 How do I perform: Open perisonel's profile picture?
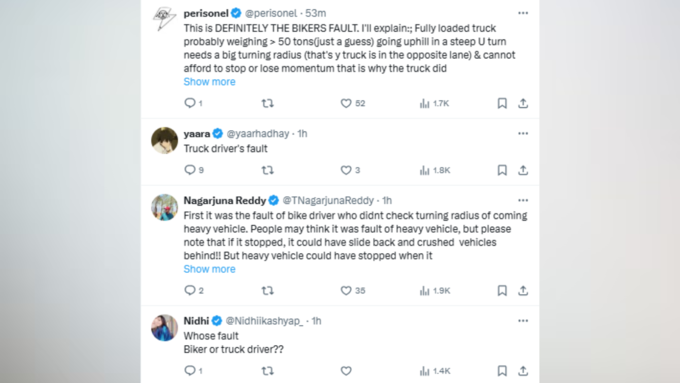164,19
